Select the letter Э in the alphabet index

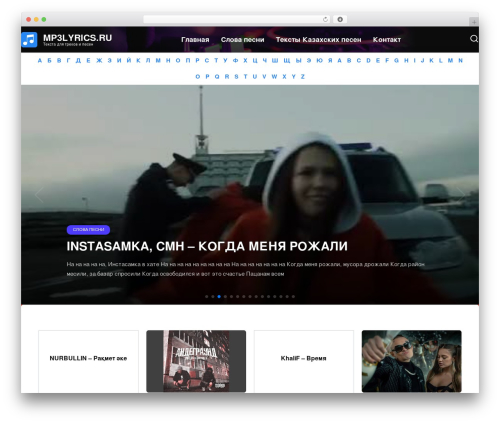click(309, 60)
